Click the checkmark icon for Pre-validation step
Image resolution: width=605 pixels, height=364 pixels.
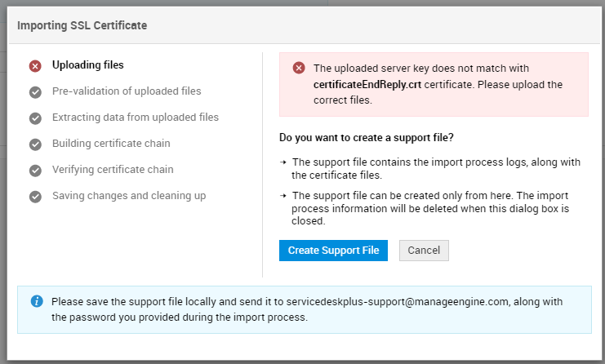pyautogui.click(x=35, y=92)
